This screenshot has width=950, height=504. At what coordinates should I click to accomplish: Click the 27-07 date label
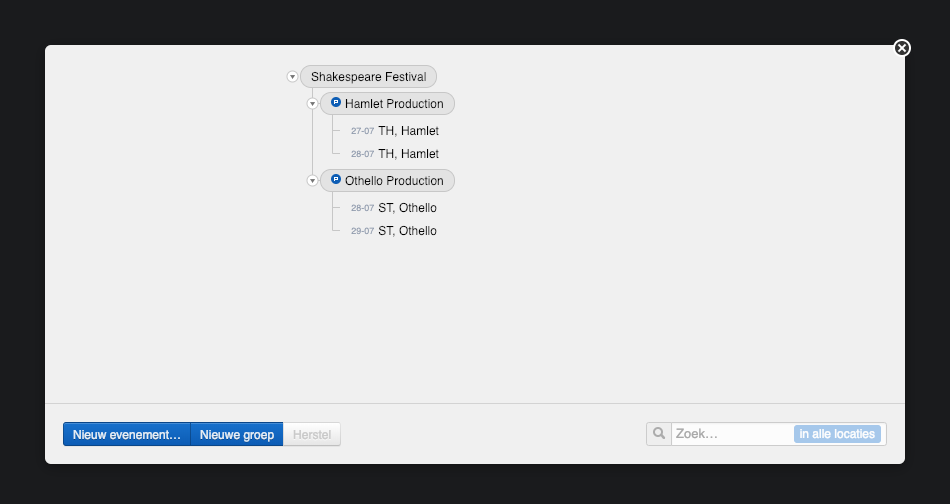click(x=362, y=131)
